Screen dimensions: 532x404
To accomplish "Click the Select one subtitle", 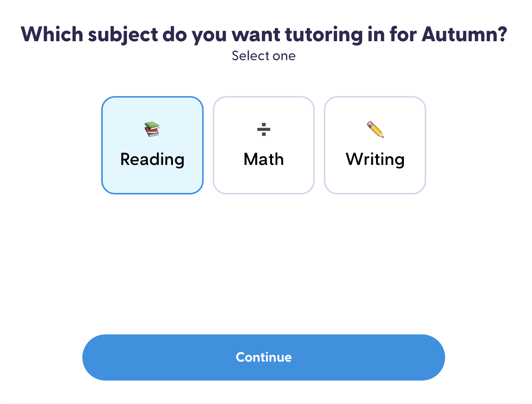I will point(263,56).
